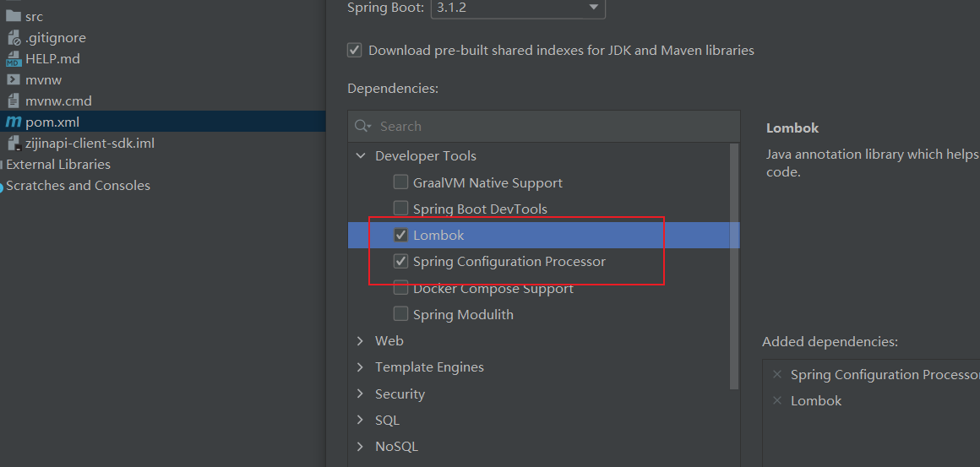The height and width of the screenshot is (467, 980).
Task: Toggle Download pre-built shared indexes checkbox
Action: click(354, 50)
